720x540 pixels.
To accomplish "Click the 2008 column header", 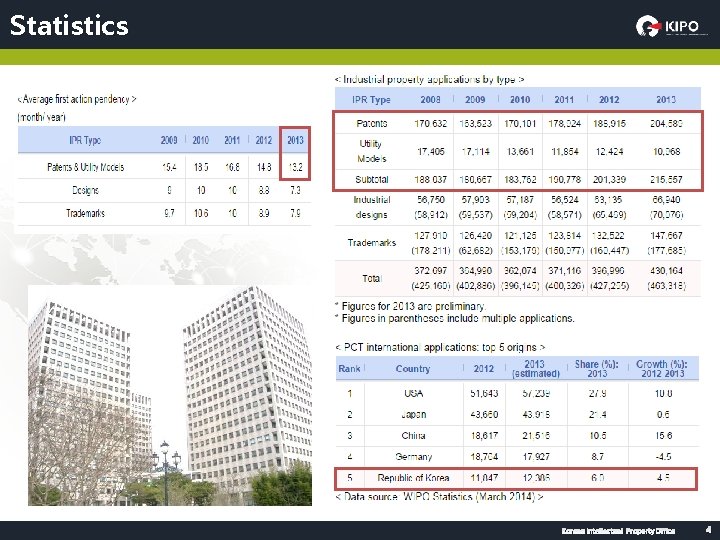I will [x=430, y=100].
